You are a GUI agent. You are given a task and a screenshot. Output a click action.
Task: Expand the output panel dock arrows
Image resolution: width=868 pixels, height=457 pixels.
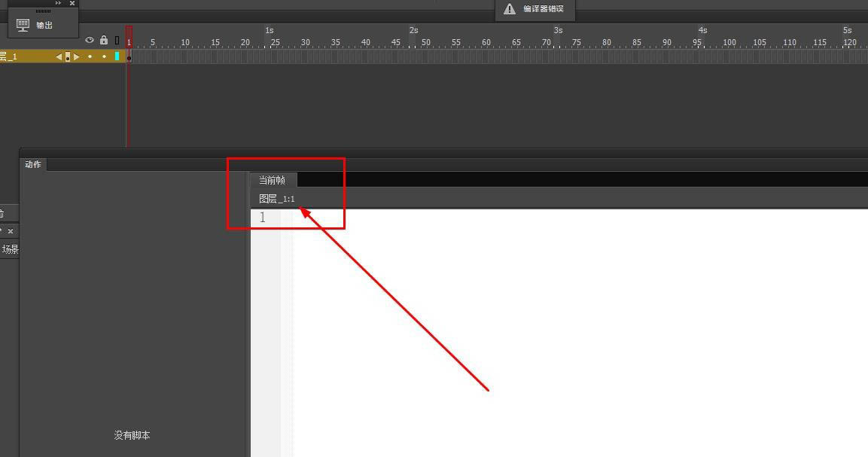[x=58, y=3]
